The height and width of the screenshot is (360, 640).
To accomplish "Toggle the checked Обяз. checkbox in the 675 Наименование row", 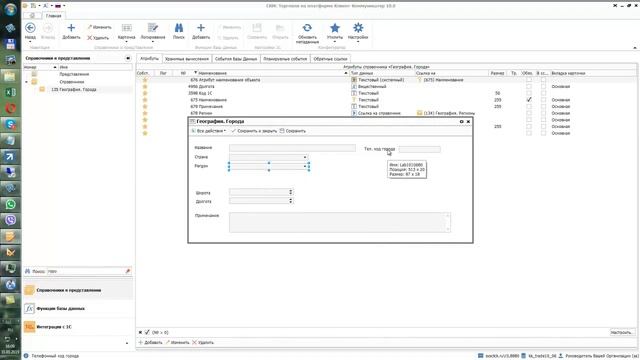I will [529, 100].
